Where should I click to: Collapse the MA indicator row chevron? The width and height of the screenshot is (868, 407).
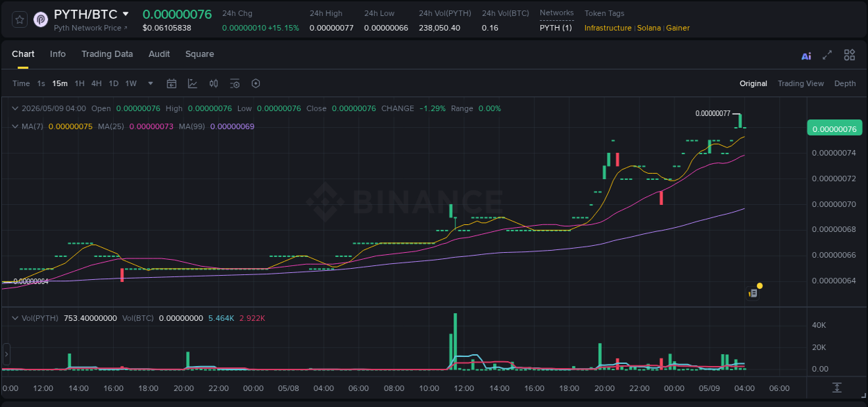(x=15, y=126)
